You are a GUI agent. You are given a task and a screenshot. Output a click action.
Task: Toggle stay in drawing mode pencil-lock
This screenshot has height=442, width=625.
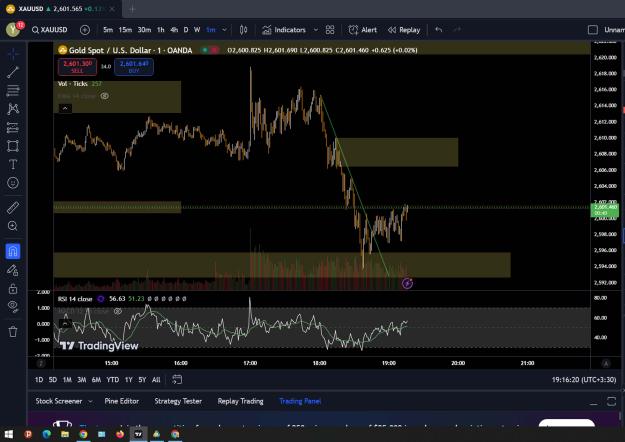tap(13, 270)
